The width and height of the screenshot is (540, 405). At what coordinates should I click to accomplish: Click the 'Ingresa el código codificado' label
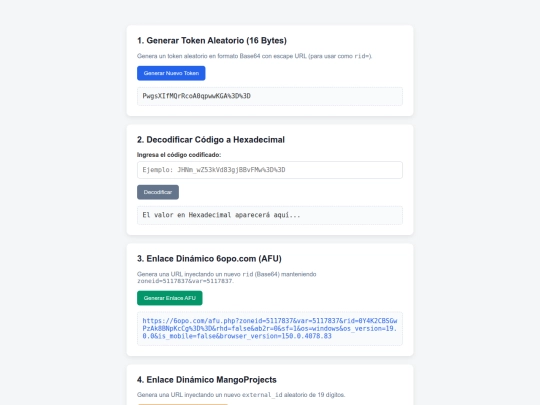pos(179,155)
